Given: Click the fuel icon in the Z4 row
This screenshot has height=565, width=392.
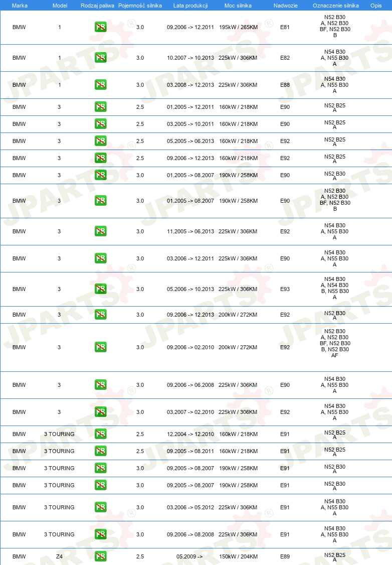Looking at the screenshot, I should coord(100,556).
